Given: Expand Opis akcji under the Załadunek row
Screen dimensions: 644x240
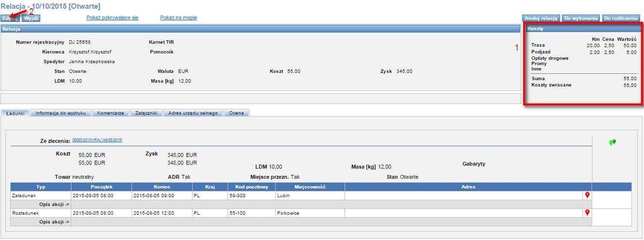Looking at the screenshot, I should coord(54,204).
